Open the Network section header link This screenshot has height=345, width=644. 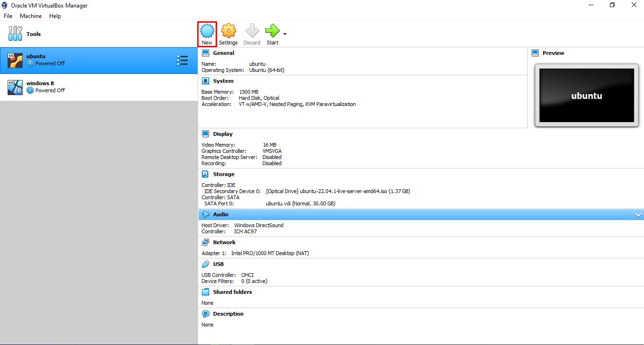click(x=224, y=242)
